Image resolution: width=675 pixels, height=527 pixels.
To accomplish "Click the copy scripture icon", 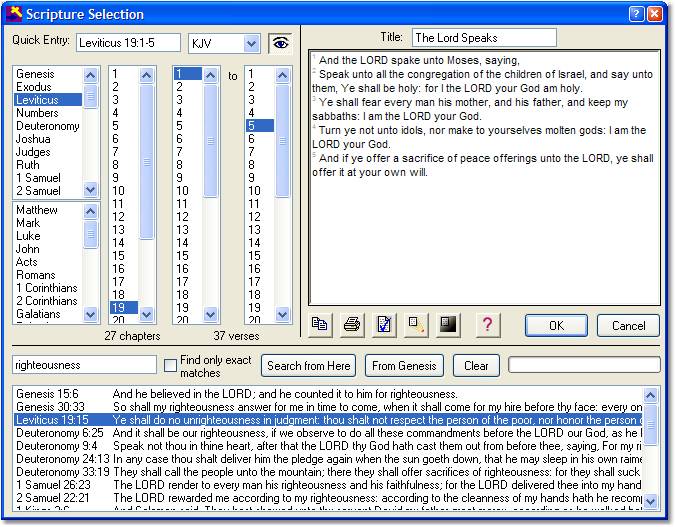I will (320, 325).
